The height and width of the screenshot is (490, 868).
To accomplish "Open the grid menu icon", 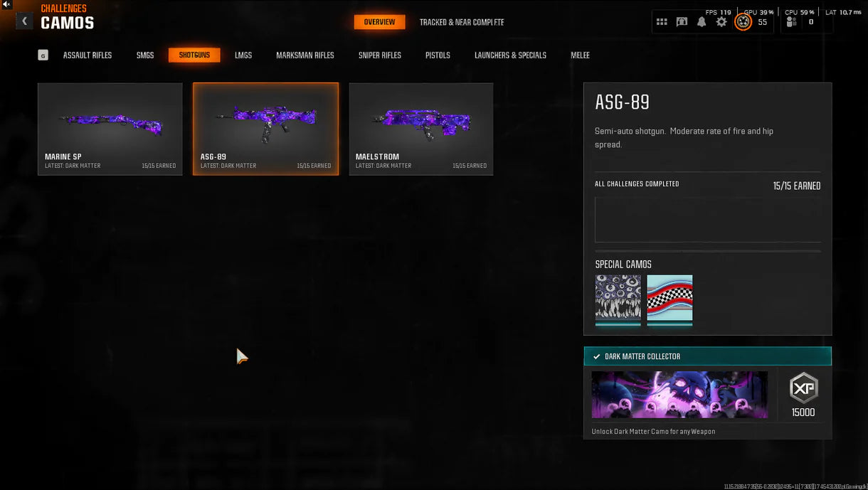I will point(662,22).
